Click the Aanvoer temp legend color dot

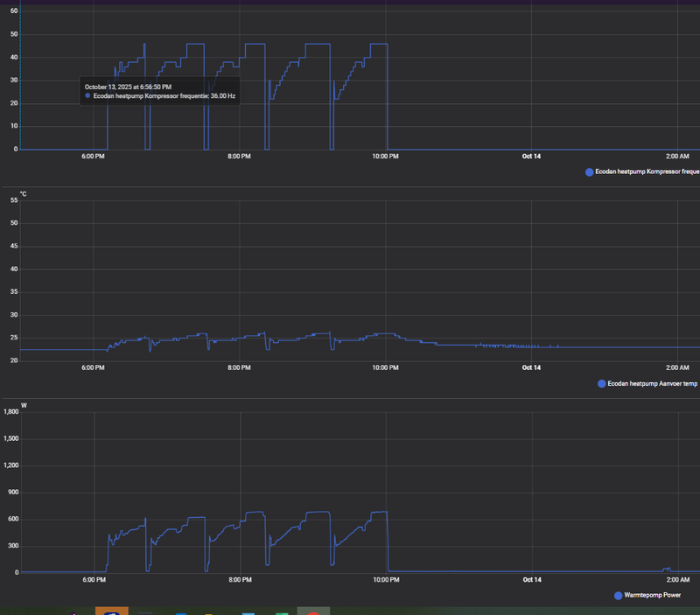click(x=602, y=384)
